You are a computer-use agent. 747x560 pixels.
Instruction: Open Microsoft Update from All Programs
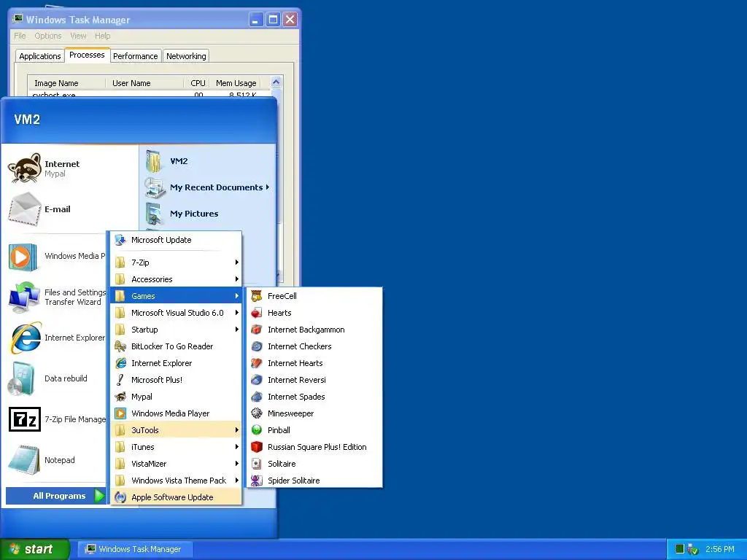[177, 240]
